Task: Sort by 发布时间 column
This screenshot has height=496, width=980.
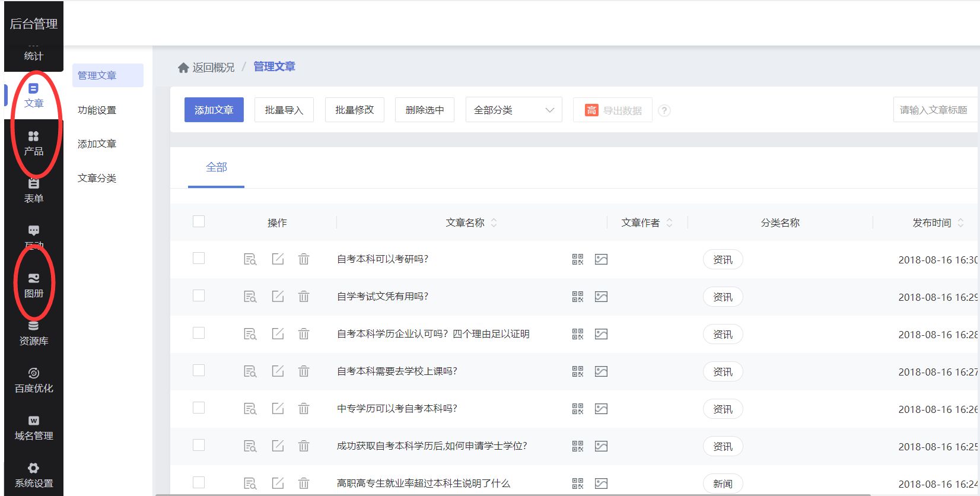Action: tap(960, 223)
